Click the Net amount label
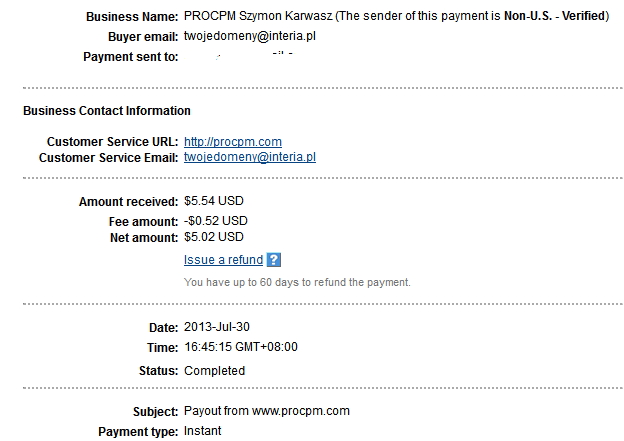624x441 pixels. tap(144, 238)
